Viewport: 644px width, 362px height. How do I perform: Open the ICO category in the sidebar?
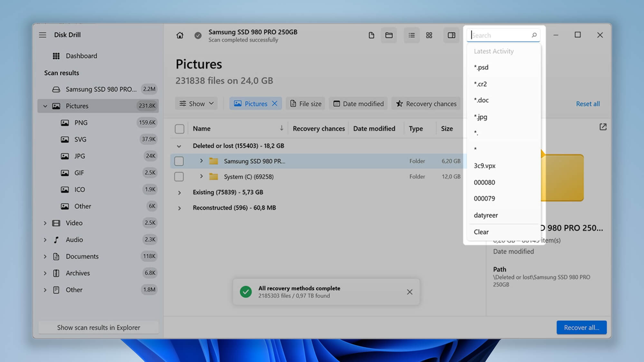pyautogui.click(x=98, y=190)
